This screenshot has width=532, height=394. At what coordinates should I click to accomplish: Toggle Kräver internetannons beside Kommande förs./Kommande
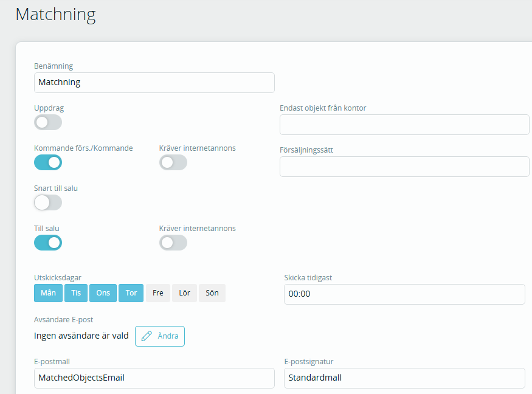pos(173,162)
